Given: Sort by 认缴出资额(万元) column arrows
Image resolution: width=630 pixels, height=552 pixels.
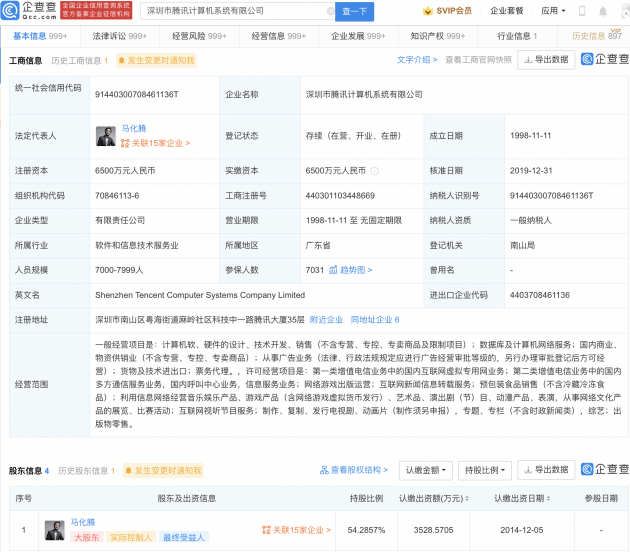Looking at the screenshot, I should (467, 499).
